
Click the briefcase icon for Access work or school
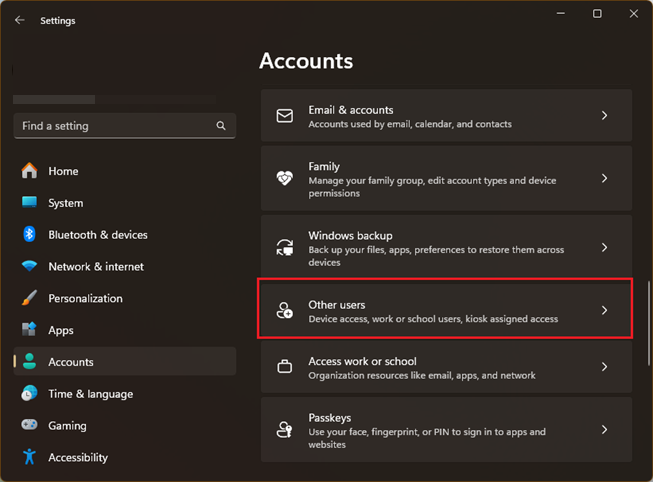[285, 367]
